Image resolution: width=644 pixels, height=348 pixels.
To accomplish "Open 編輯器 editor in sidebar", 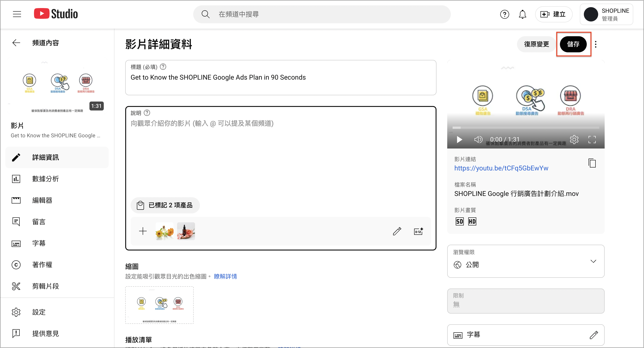I will point(57,200).
